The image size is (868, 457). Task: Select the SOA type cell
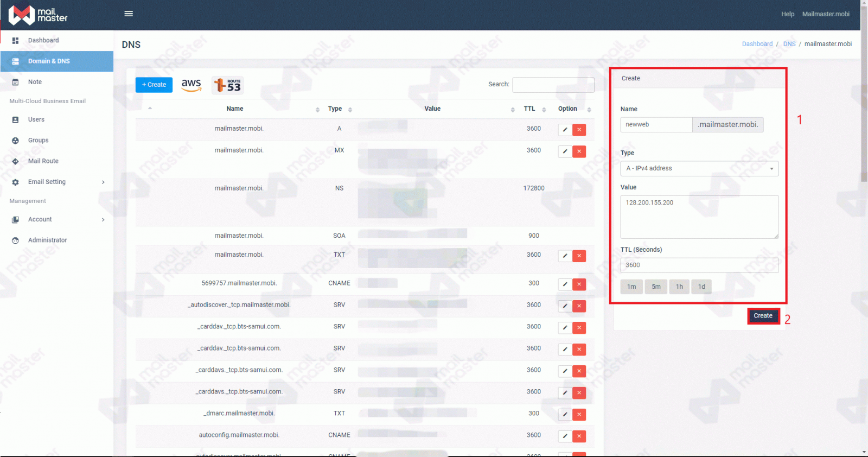(x=339, y=236)
